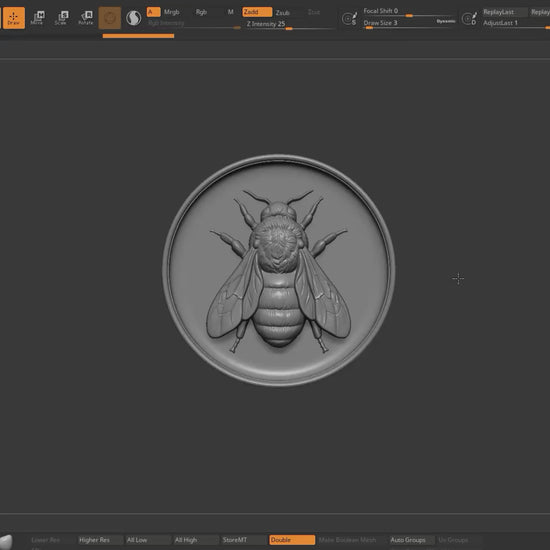Switch to Rotate transform mode
Image resolution: width=550 pixels, height=550 pixels.
(x=86, y=18)
